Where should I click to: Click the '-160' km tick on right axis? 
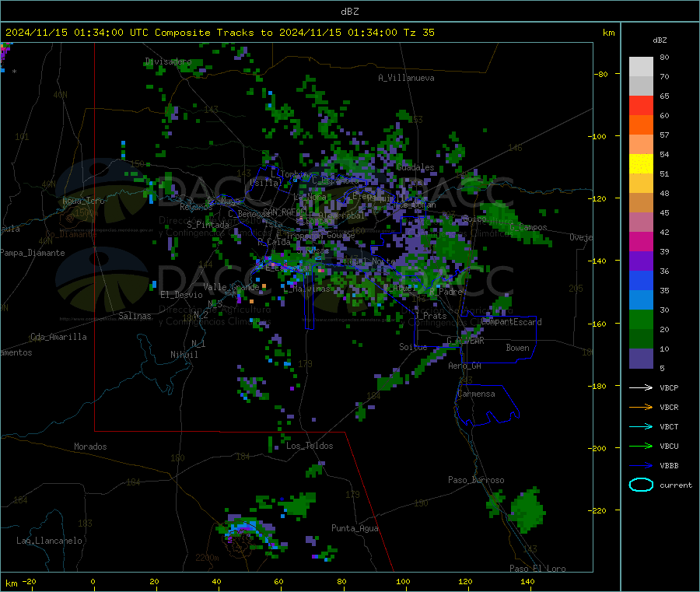point(599,324)
